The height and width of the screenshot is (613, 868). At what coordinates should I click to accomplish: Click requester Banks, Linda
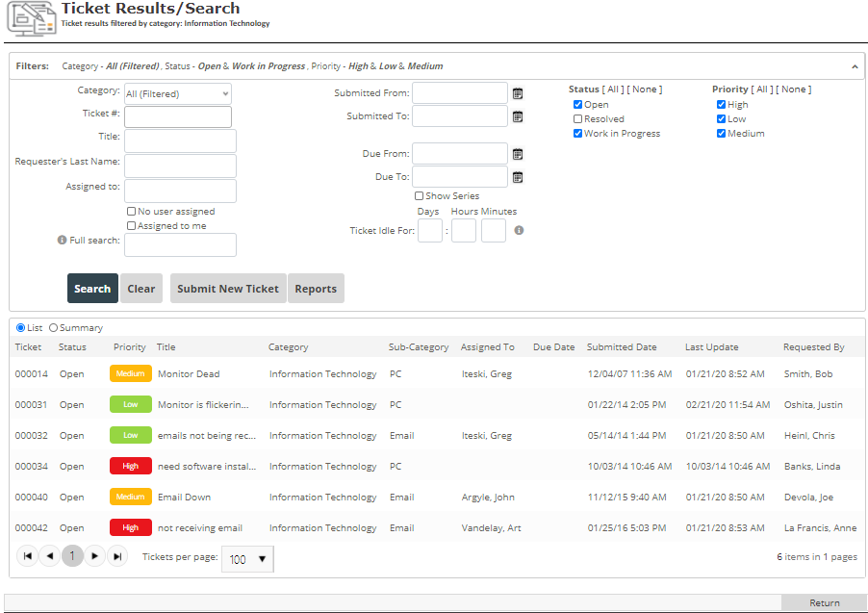812,467
